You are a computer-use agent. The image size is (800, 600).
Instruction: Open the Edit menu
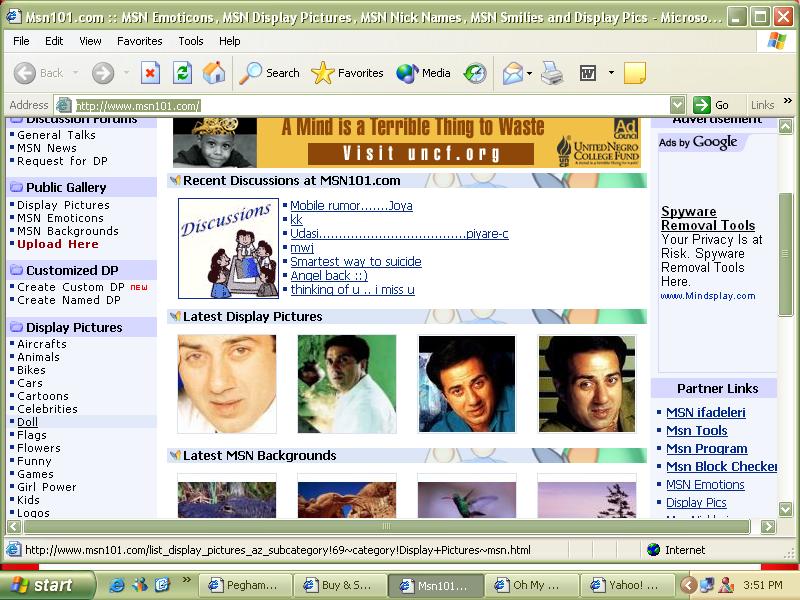coord(54,41)
